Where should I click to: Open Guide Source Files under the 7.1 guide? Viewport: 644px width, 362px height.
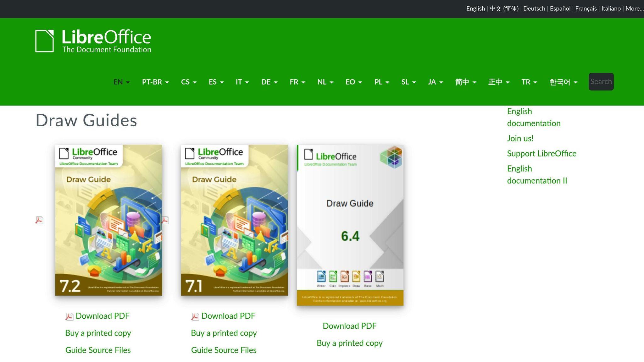[x=224, y=350]
